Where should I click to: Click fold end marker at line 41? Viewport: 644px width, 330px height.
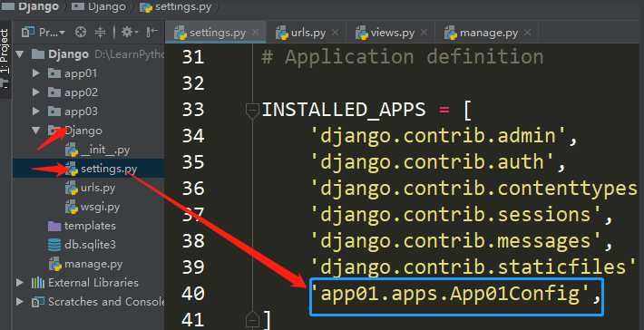[251, 319]
